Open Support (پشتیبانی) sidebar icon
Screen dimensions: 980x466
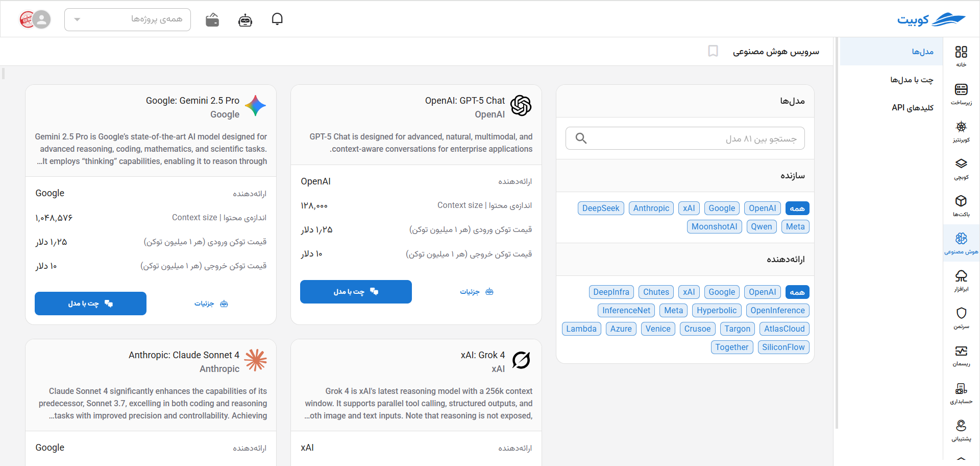(x=961, y=430)
